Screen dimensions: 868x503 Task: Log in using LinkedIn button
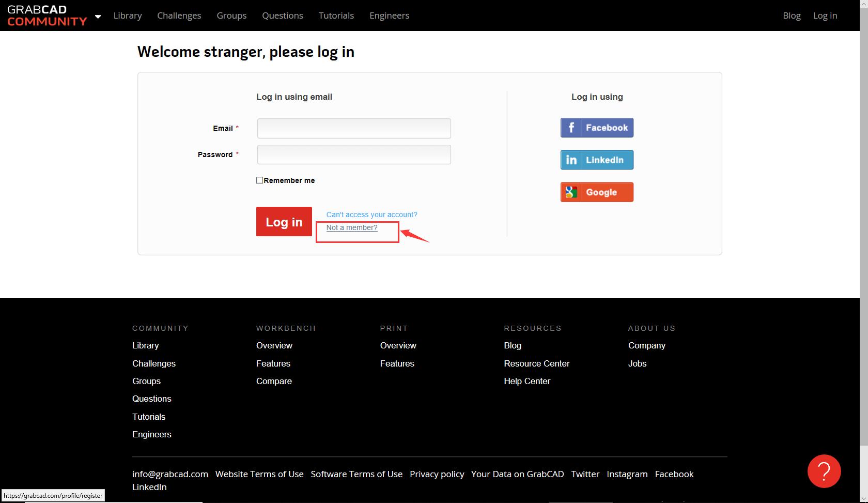pos(597,160)
